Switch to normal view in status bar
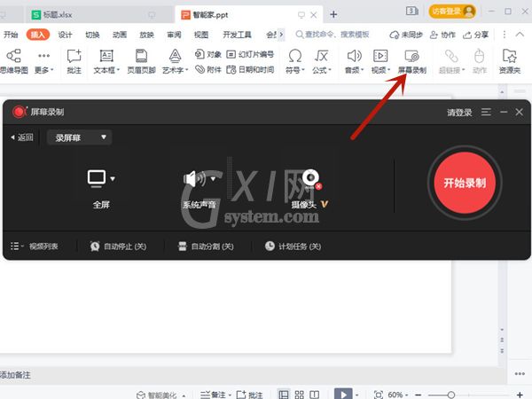Image resolution: width=532 pixels, height=399 pixels. point(284,395)
